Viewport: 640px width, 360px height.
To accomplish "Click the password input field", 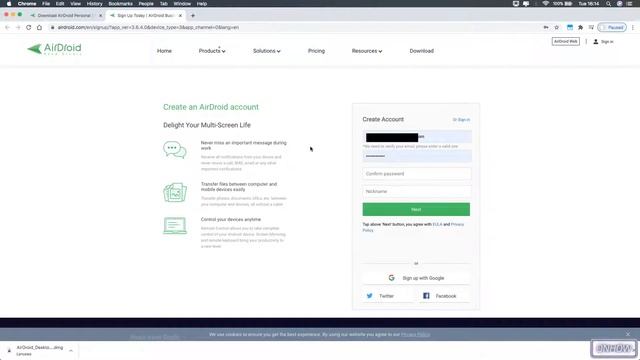I will pyautogui.click(x=417, y=156).
